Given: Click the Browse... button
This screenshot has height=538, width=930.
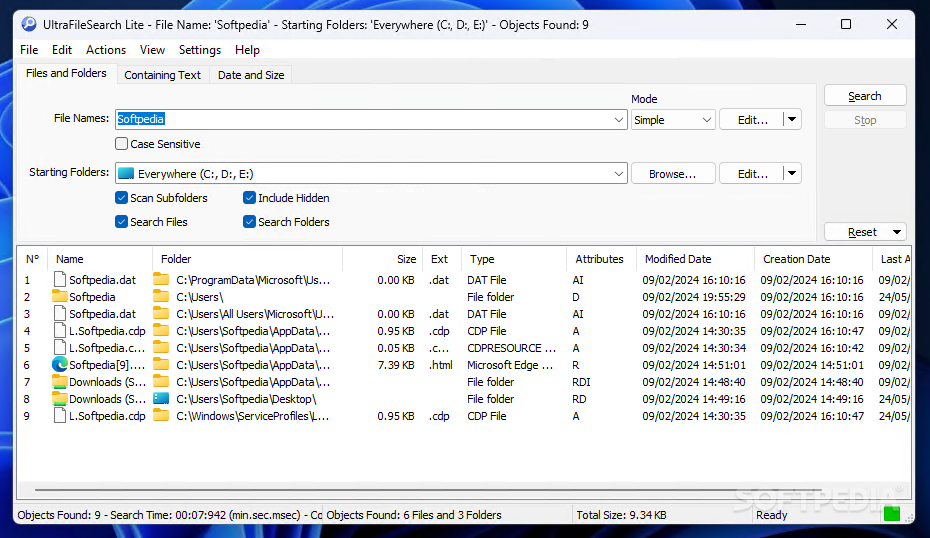Looking at the screenshot, I should pos(673,174).
